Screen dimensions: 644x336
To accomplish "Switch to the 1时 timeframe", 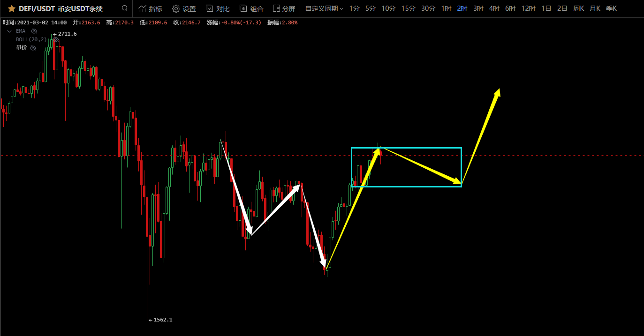I will pyautogui.click(x=446, y=8).
